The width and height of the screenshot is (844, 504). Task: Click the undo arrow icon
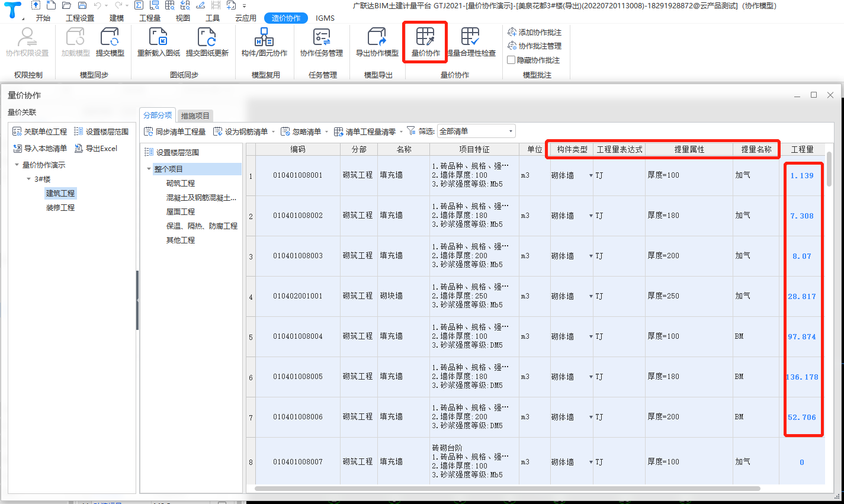tap(97, 5)
